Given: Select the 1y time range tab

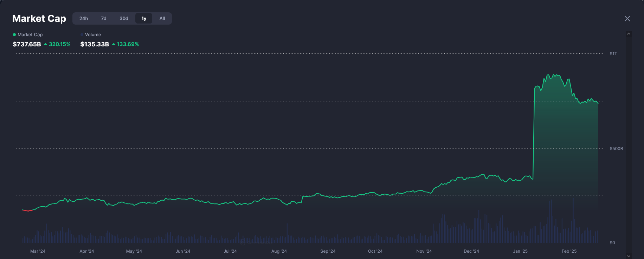Looking at the screenshot, I should pos(144,19).
